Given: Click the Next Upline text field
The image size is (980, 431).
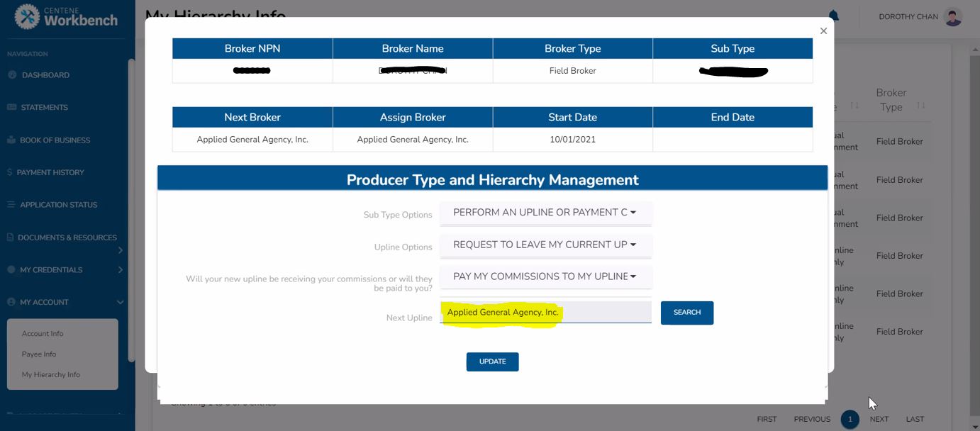Looking at the screenshot, I should click(x=546, y=312).
